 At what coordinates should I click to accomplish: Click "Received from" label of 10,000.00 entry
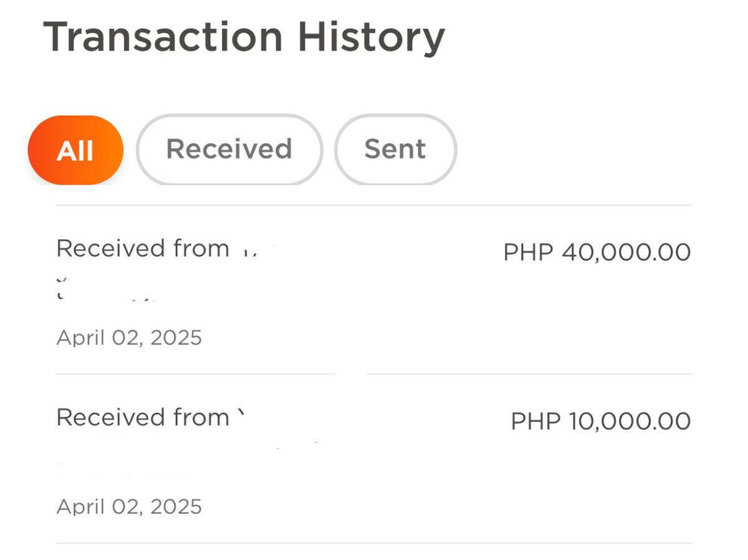tap(143, 417)
